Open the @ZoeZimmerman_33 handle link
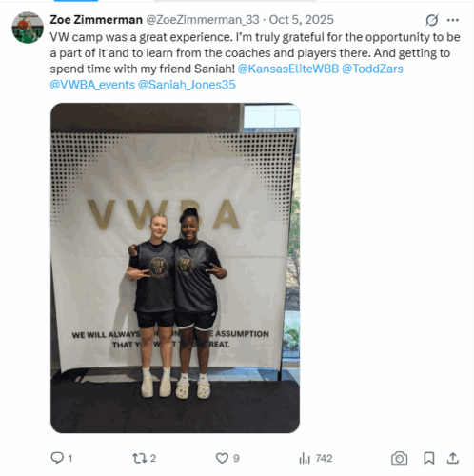 click(x=203, y=20)
